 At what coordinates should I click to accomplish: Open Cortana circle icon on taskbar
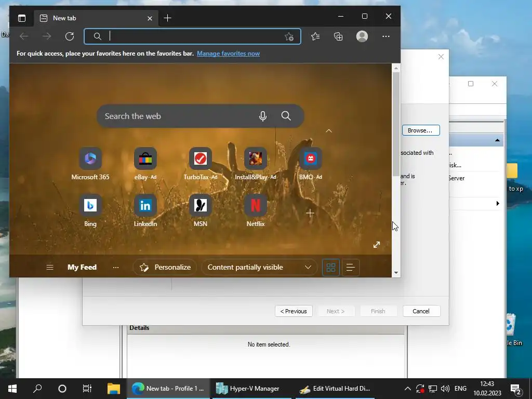(x=62, y=389)
